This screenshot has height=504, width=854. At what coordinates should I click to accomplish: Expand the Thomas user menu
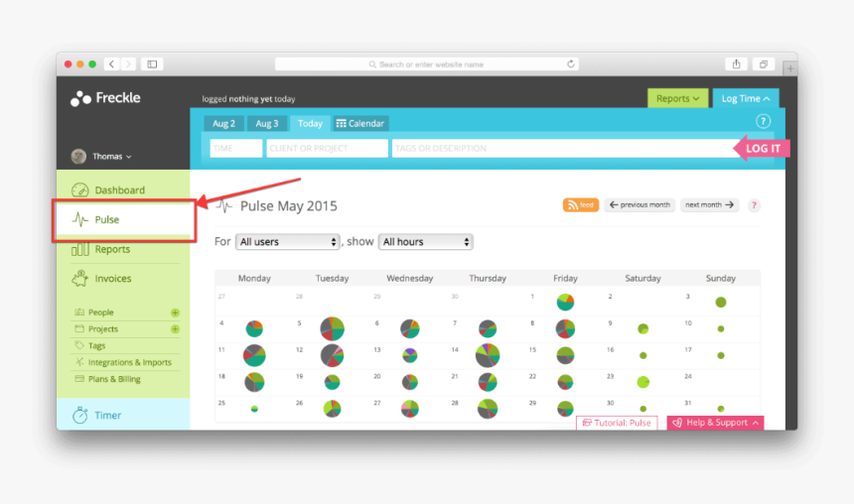pos(102,156)
